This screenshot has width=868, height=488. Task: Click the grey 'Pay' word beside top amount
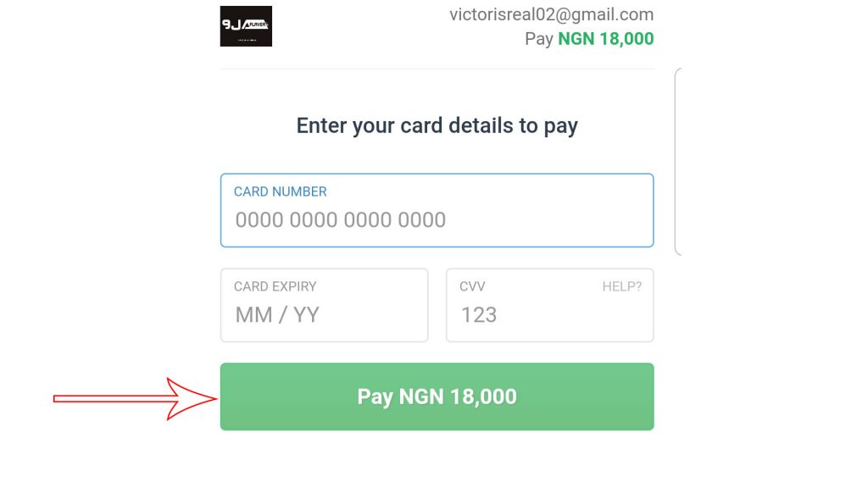coord(539,39)
